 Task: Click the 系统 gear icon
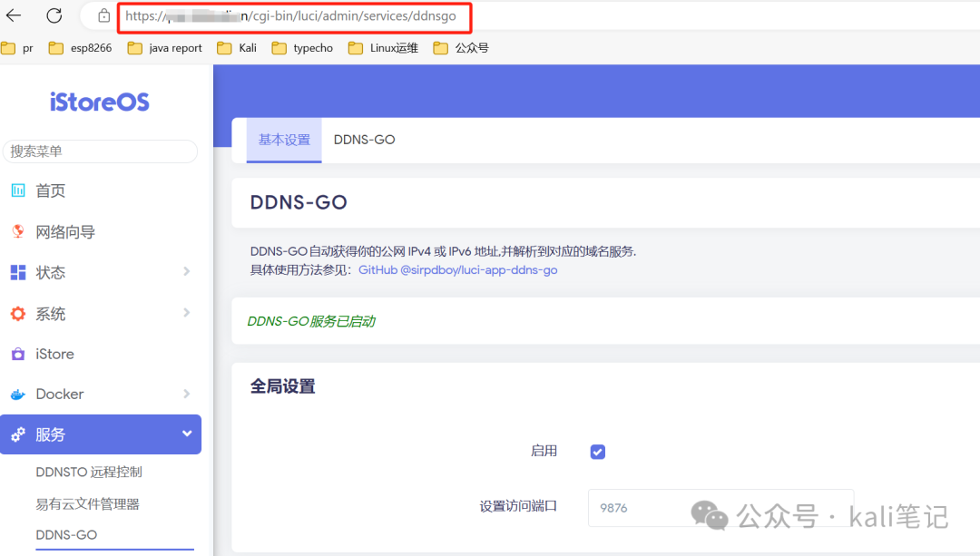(x=18, y=314)
